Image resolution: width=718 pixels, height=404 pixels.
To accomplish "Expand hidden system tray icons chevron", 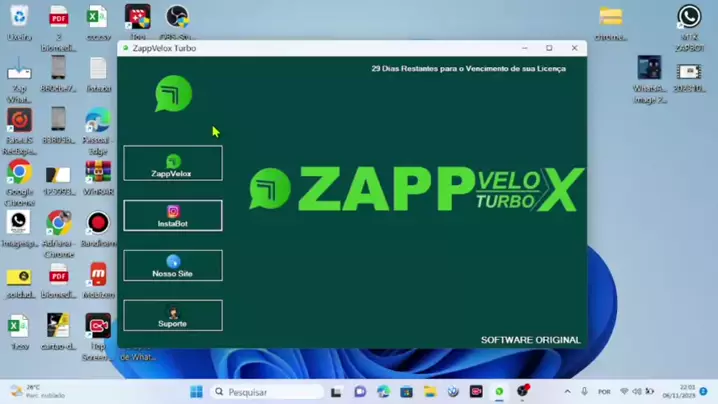I will [x=567, y=392].
